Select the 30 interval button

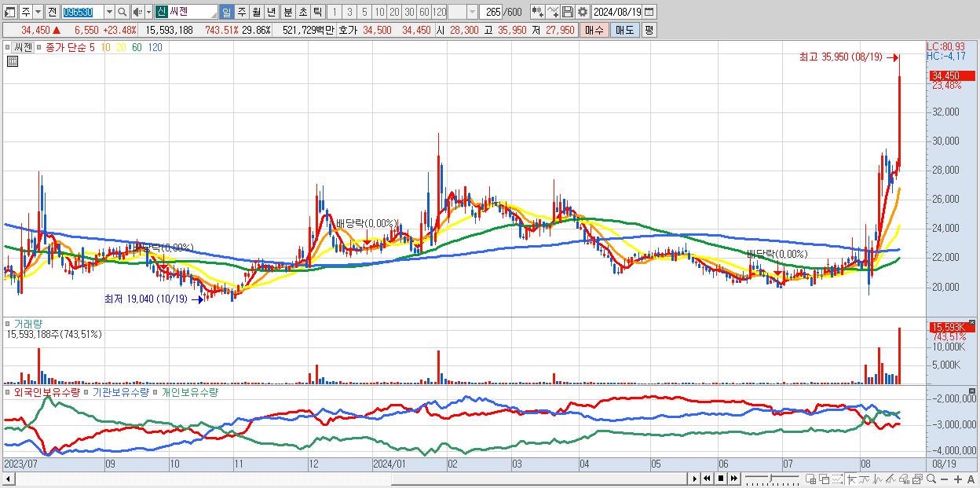409,12
